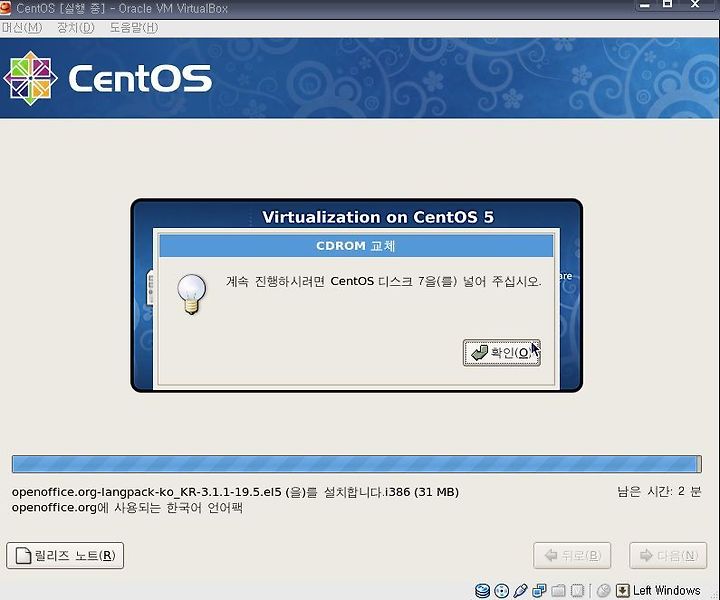Click the VirtualBox icon in the title bar

(5, 8)
